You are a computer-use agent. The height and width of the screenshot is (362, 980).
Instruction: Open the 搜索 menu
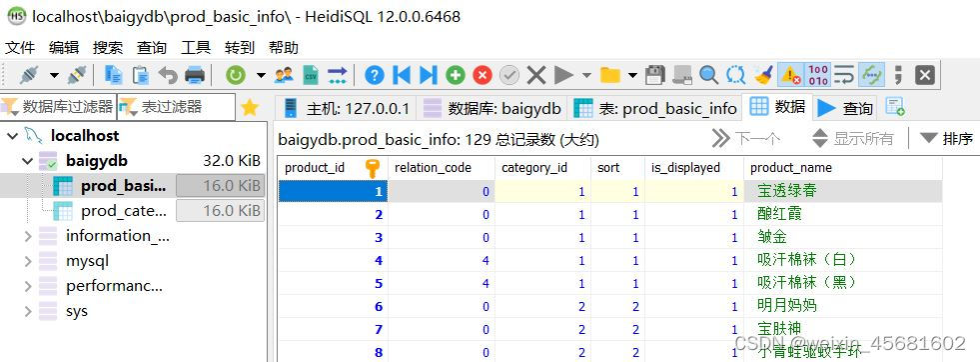pos(108,48)
